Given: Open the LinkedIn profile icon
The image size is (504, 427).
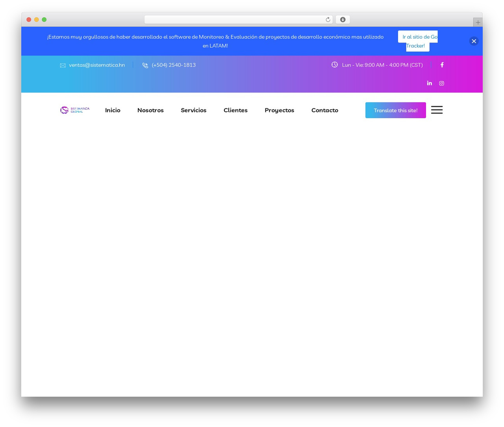Looking at the screenshot, I should (x=429, y=83).
